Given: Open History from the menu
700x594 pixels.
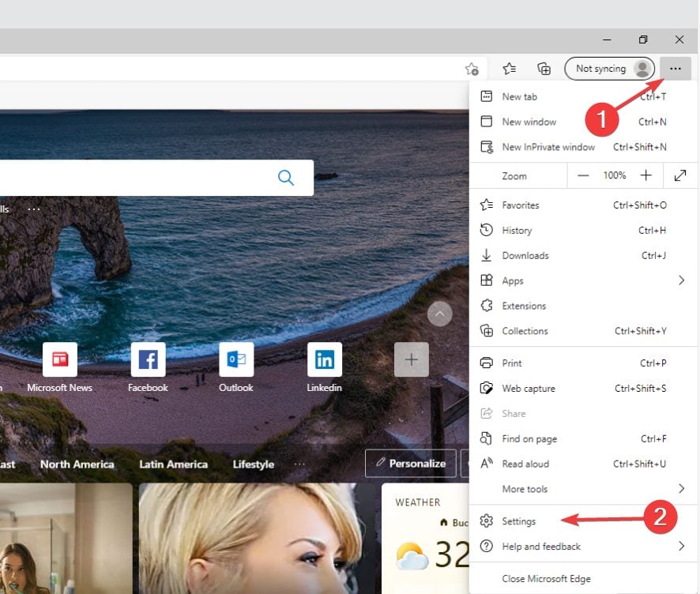Looking at the screenshot, I should point(582,231).
